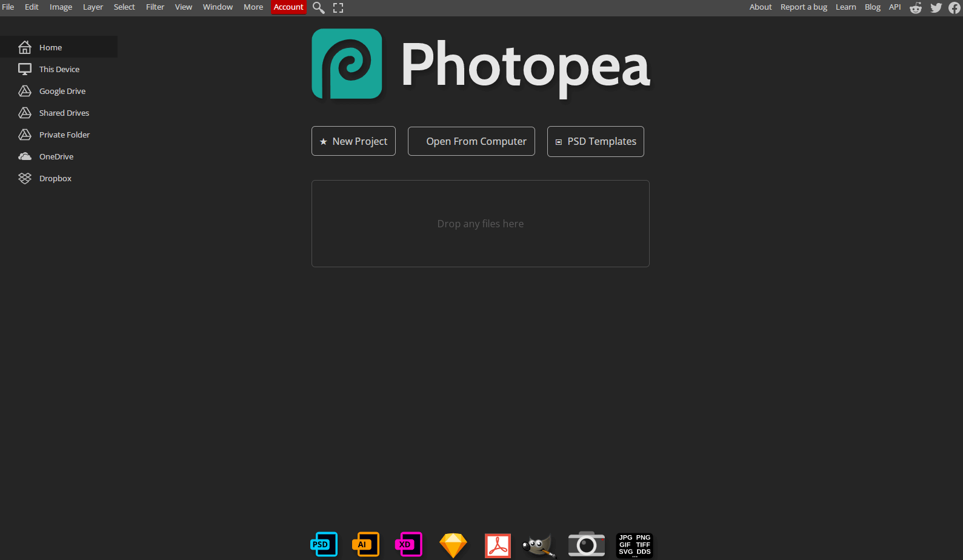This screenshot has height=560, width=963.
Task: Click the Shared Drives icon
Action: (x=25, y=113)
